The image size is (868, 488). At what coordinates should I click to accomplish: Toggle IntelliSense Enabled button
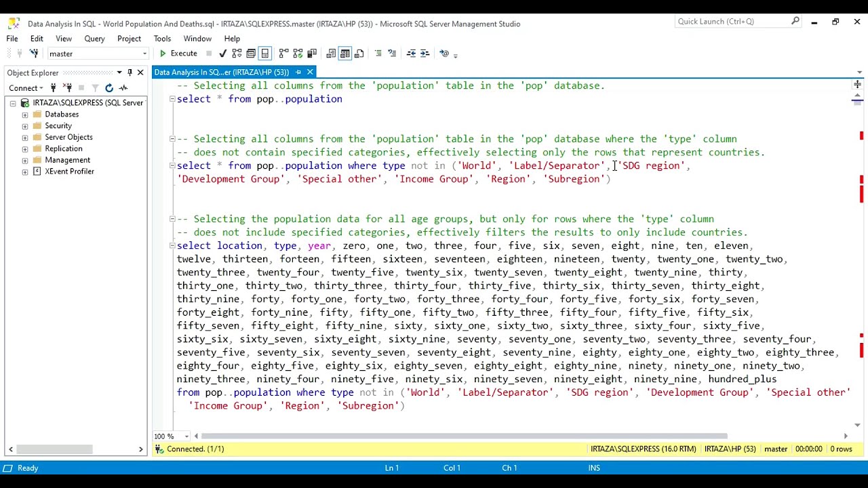click(265, 53)
